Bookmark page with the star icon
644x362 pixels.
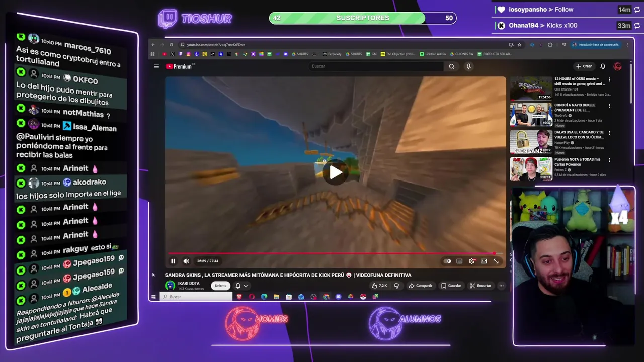tap(520, 45)
